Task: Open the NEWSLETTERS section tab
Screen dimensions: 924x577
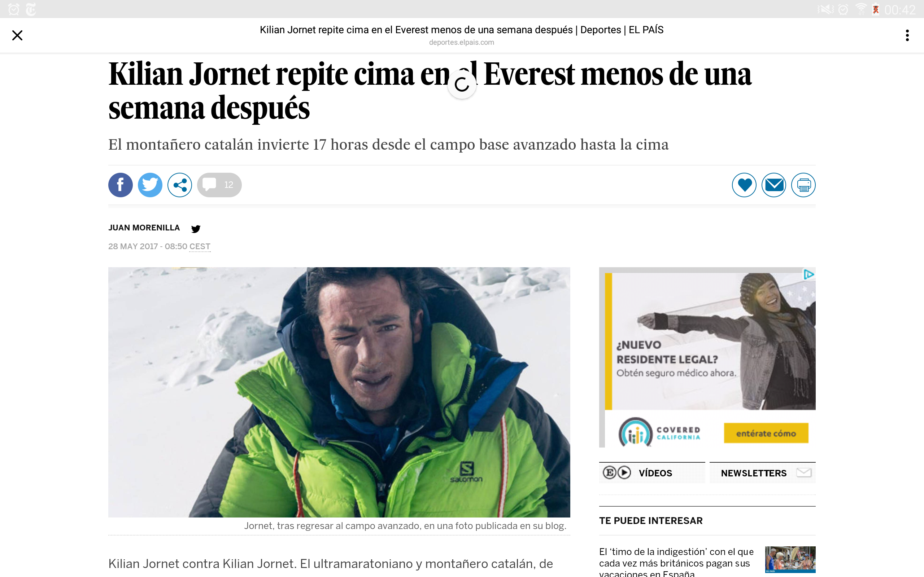Action: pyautogui.click(x=763, y=473)
